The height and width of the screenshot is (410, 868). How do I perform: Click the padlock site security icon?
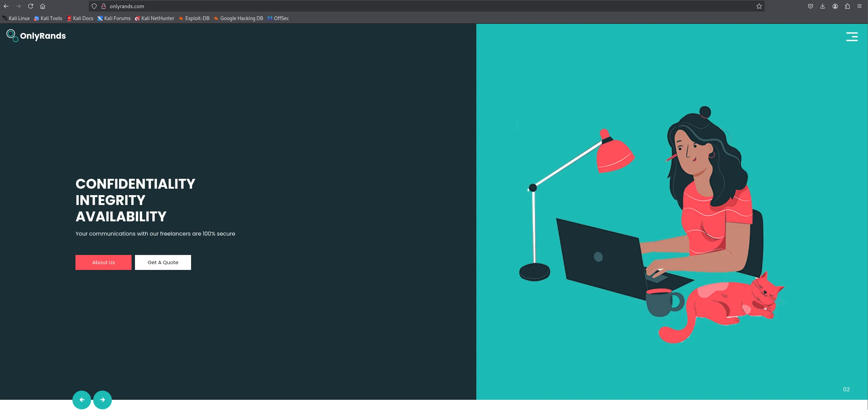point(104,6)
